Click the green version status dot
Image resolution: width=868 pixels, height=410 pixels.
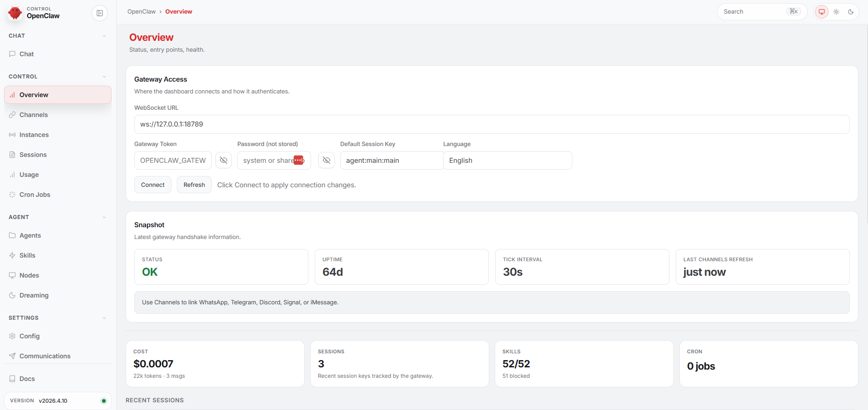[104, 401]
